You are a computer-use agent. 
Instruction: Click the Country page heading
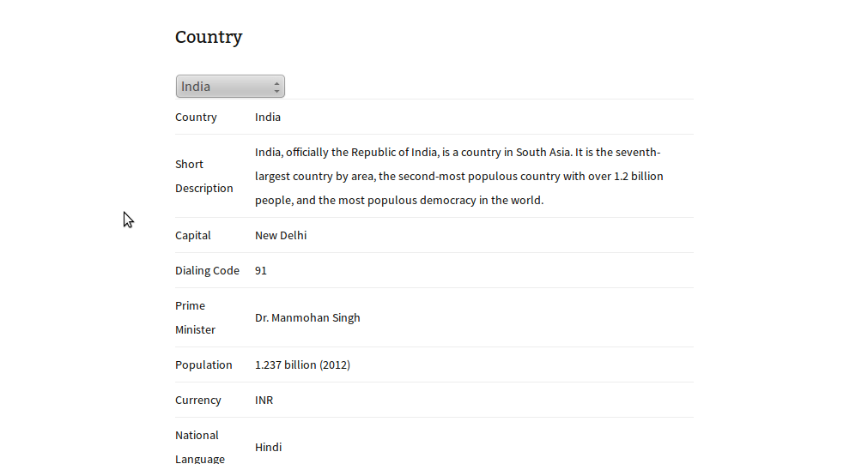[x=209, y=37]
